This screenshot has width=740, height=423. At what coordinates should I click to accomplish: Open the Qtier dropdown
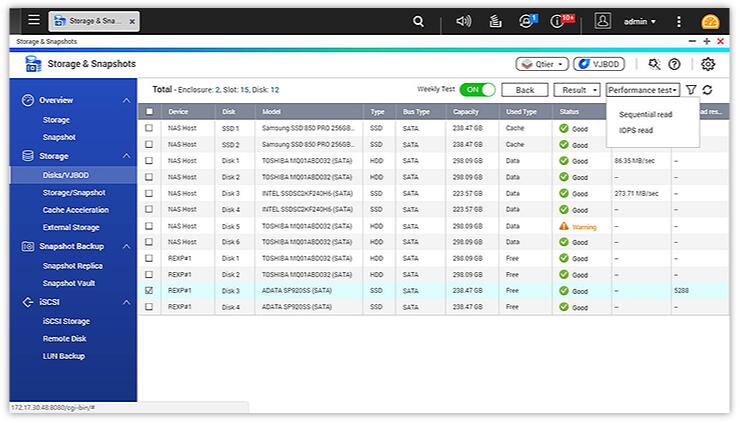542,64
